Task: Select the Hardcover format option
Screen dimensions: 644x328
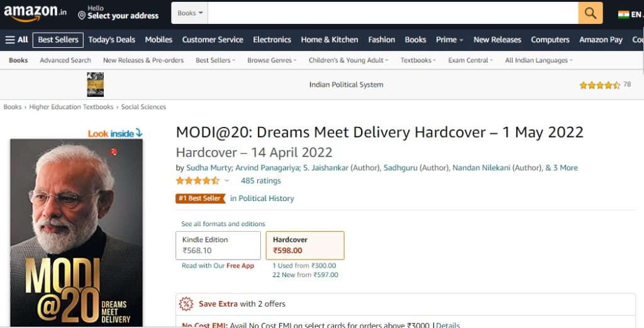Action: pyautogui.click(x=305, y=246)
